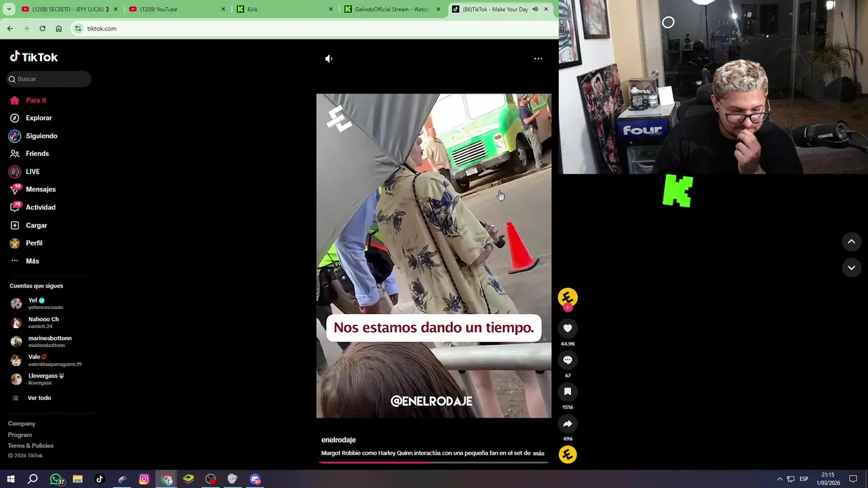
Task: View site information icon in address bar
Action: pyautogui.click(x=78, y=28)
